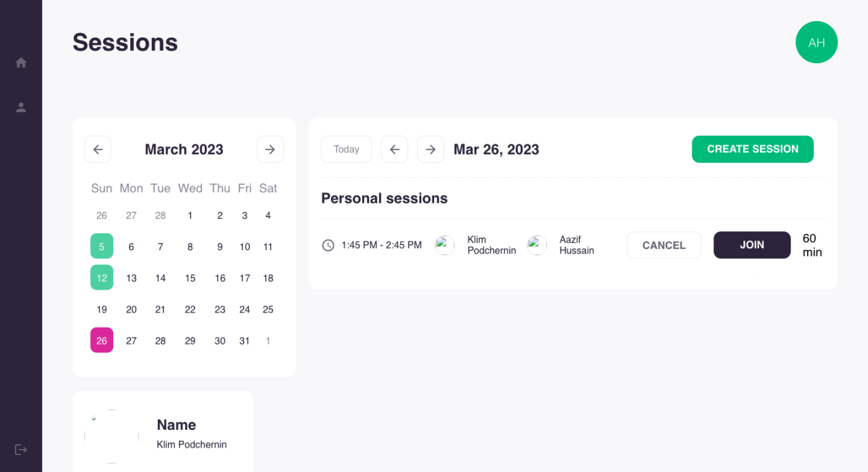This screenshot has width=868, height=472.
Task: Select March 26 in the calendar
Action: [102, 340]
